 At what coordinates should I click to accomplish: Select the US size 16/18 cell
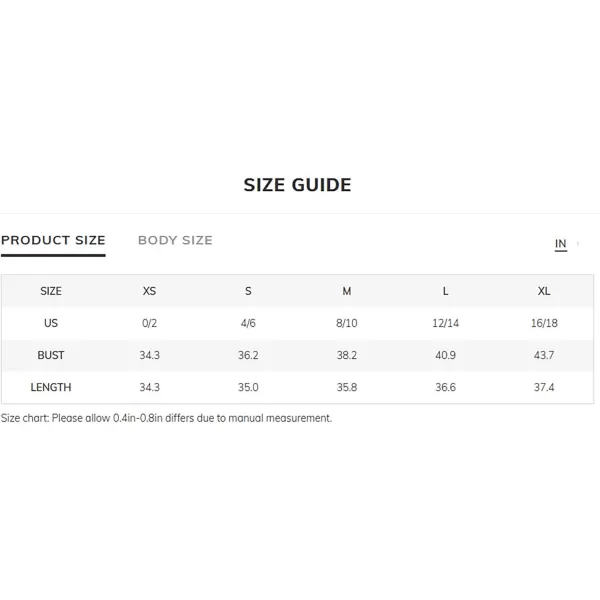tap(544, 323)
